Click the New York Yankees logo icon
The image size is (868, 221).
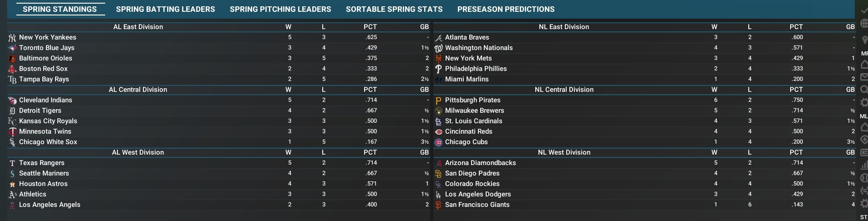click(12, 38)
